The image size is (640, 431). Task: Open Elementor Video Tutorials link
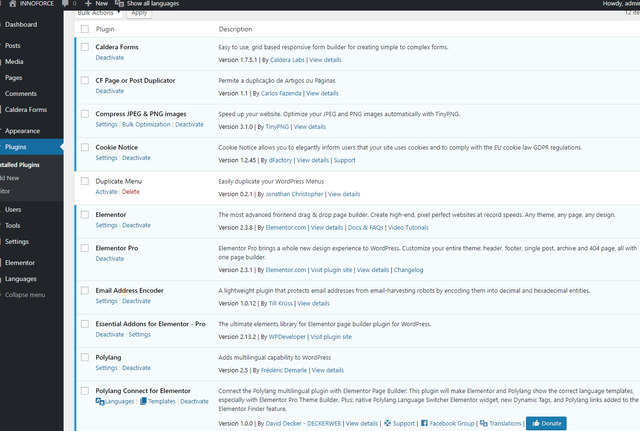[408, 228]
